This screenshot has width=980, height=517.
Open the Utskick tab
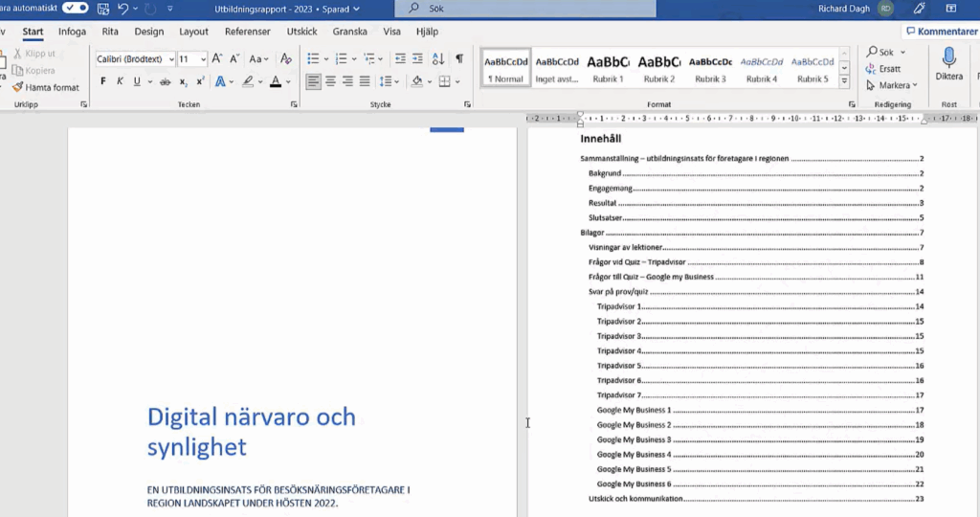point(301,32)
